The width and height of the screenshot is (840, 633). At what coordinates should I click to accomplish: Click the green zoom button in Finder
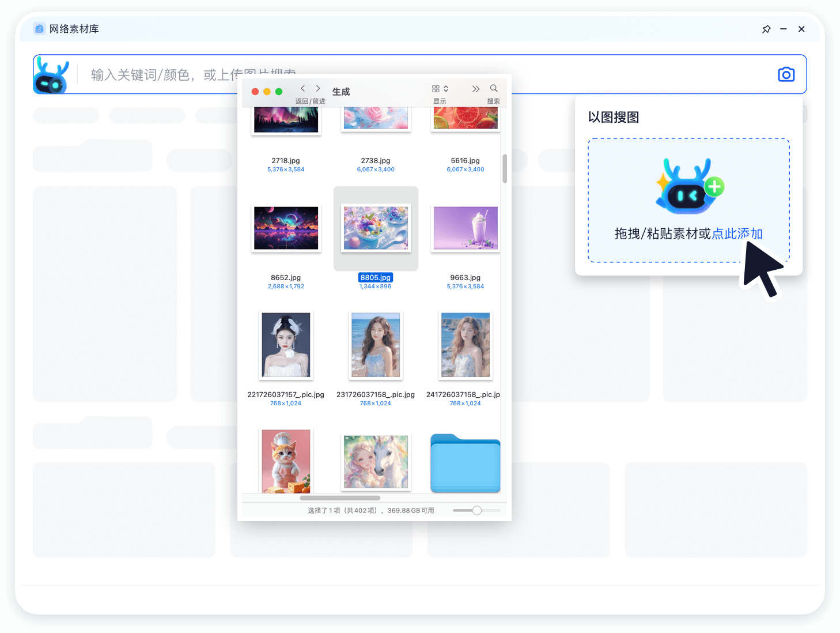(279, 92)
